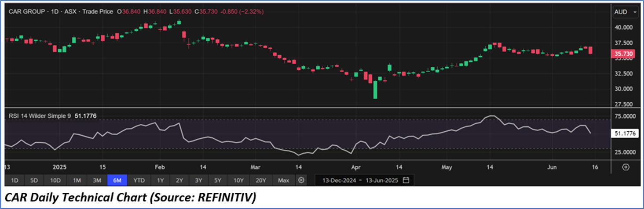
Task: Click the Apr date axis label
Action: point(356,167)
